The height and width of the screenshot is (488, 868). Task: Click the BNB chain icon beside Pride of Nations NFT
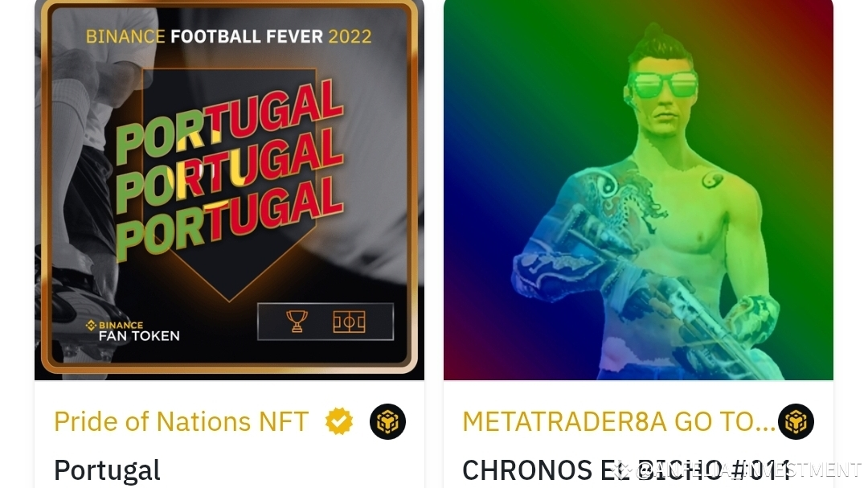click(387, 421)
